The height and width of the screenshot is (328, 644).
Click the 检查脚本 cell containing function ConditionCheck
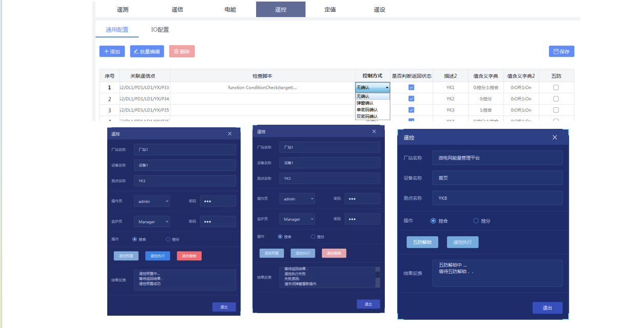coord(262,88)
